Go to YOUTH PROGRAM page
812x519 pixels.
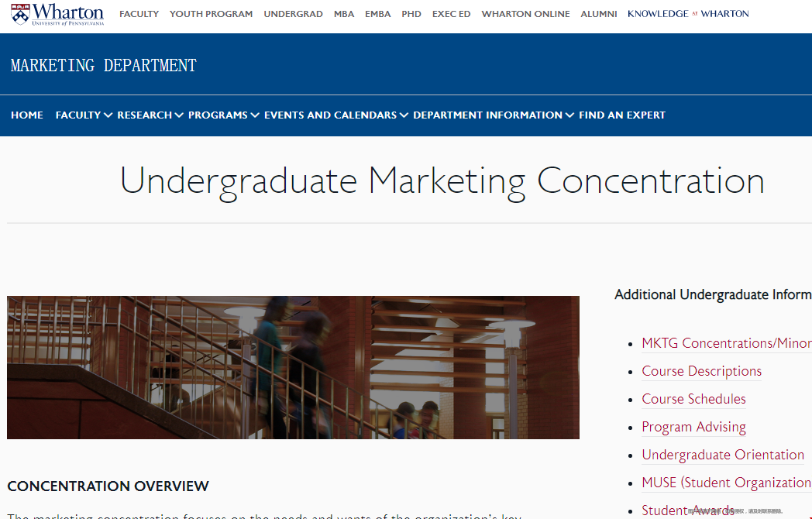tap(211, 14)
